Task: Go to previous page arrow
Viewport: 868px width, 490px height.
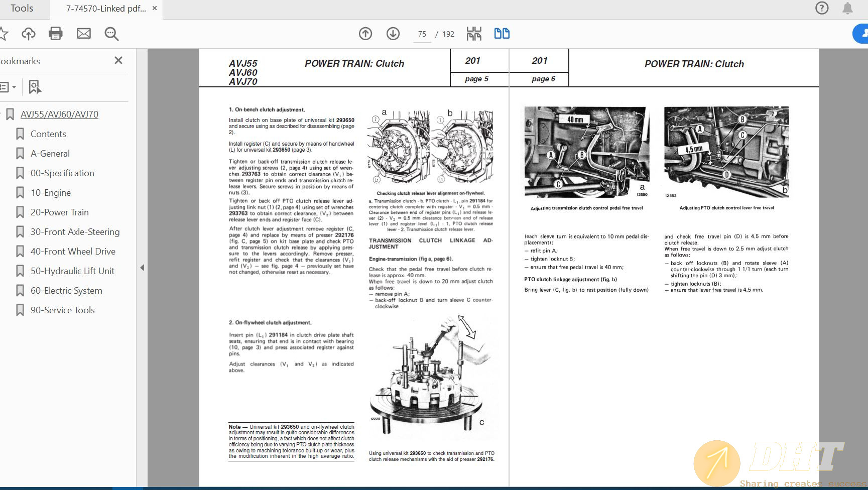Action: (x=365, y=34)
